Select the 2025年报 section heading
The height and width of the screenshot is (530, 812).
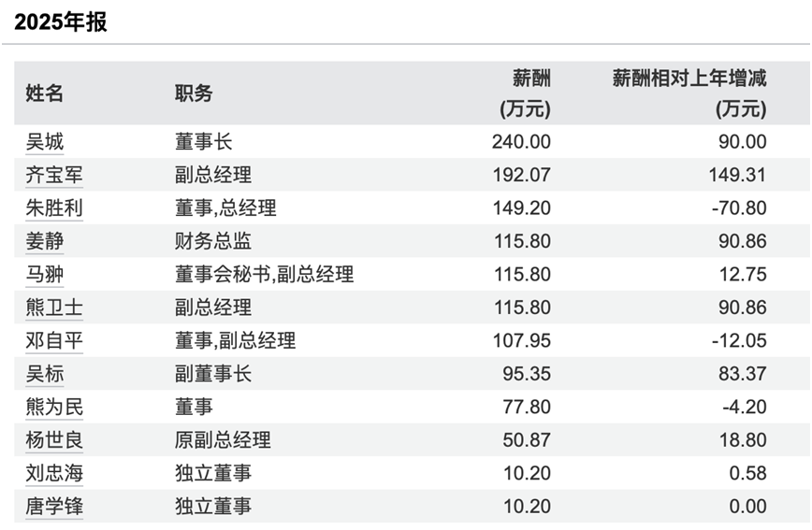click(61, 22)
